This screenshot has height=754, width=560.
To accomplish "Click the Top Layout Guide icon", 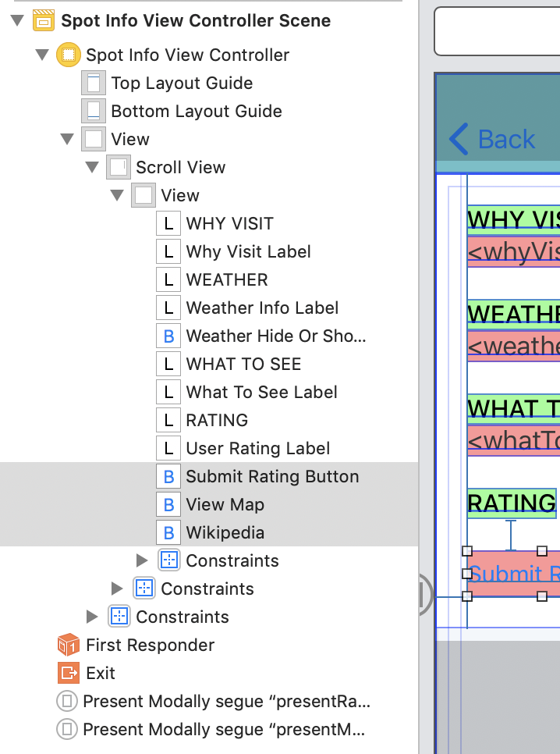I will [x=94, y=83].
